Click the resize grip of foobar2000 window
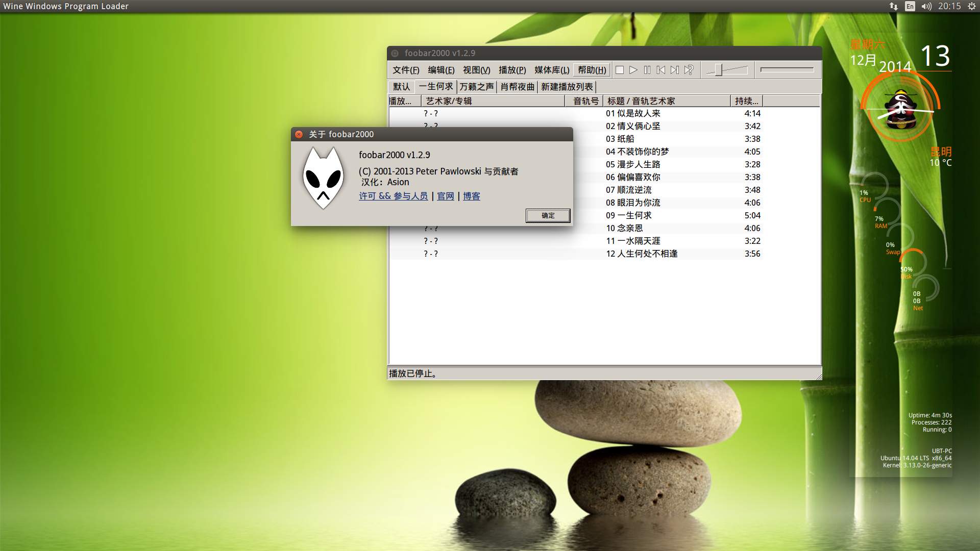980x551 pixels. pos(819,377)
